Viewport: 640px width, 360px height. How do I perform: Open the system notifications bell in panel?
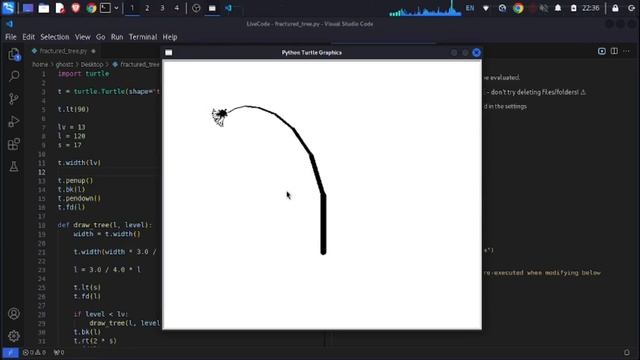pos(558,8)
